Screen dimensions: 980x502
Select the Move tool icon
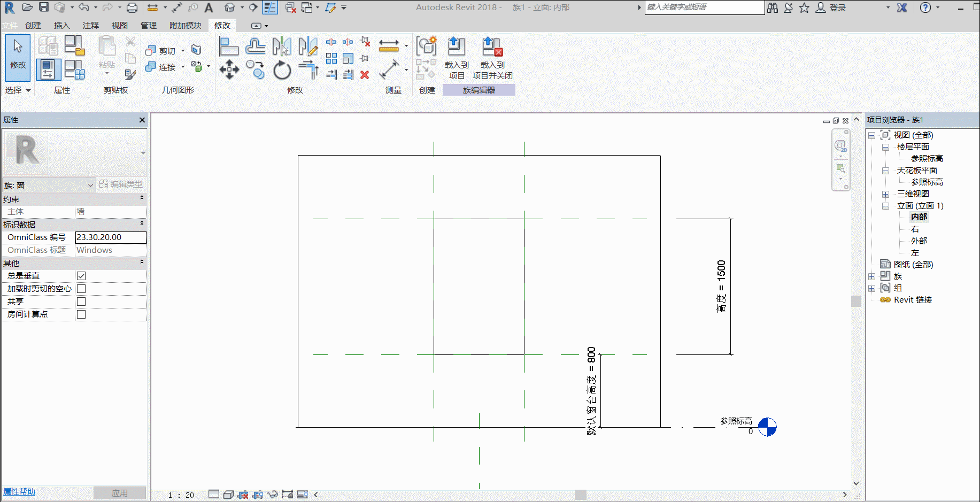(x=229, y=69)
